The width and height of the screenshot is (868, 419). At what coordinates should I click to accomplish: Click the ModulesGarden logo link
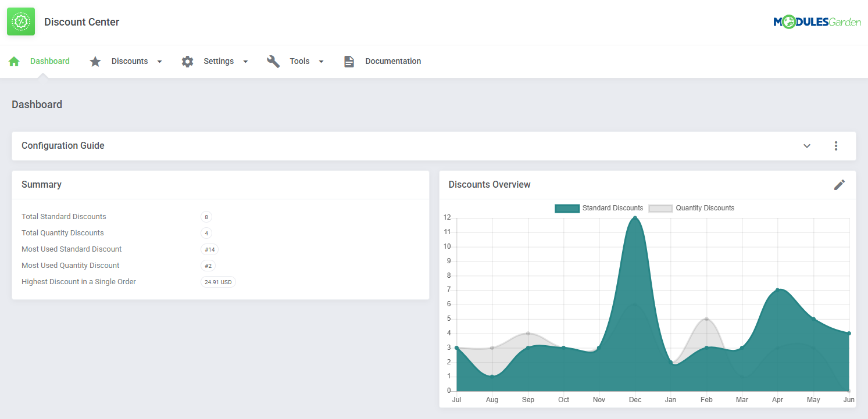tap(816, 22)
